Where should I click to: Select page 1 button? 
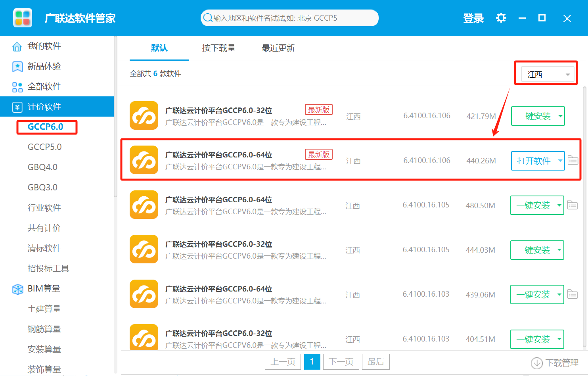[312, 362]
